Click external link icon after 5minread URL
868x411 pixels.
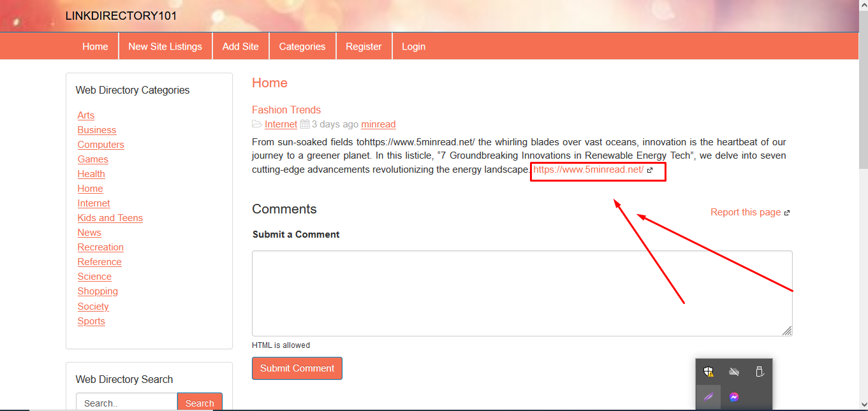pos(650,170)
